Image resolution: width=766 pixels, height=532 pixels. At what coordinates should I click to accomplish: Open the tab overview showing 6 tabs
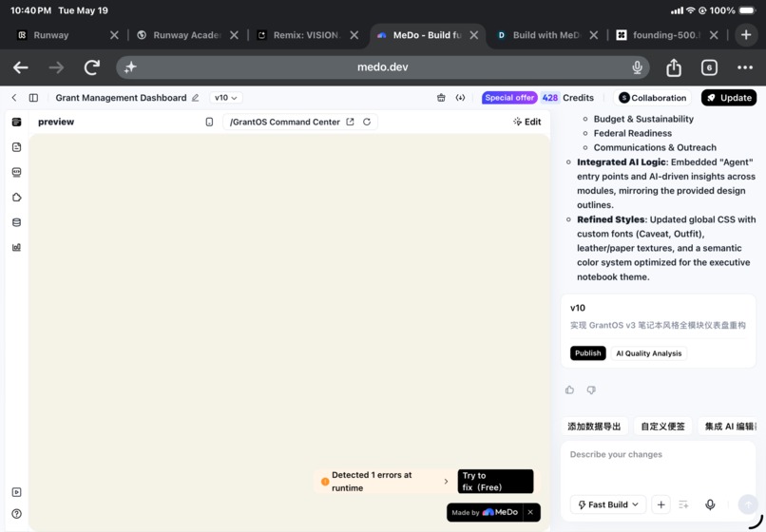709,67
